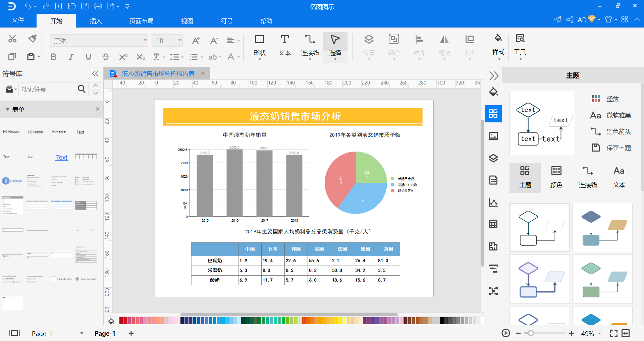
Task: Click the 搜索符号 search field
Action: point(49,89)
